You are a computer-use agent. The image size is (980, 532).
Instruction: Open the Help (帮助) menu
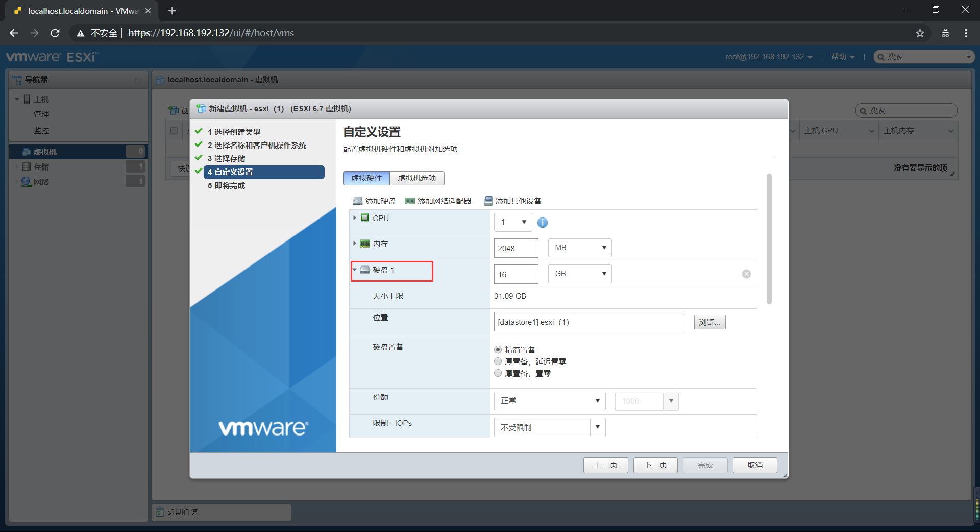tap(843, 57)
